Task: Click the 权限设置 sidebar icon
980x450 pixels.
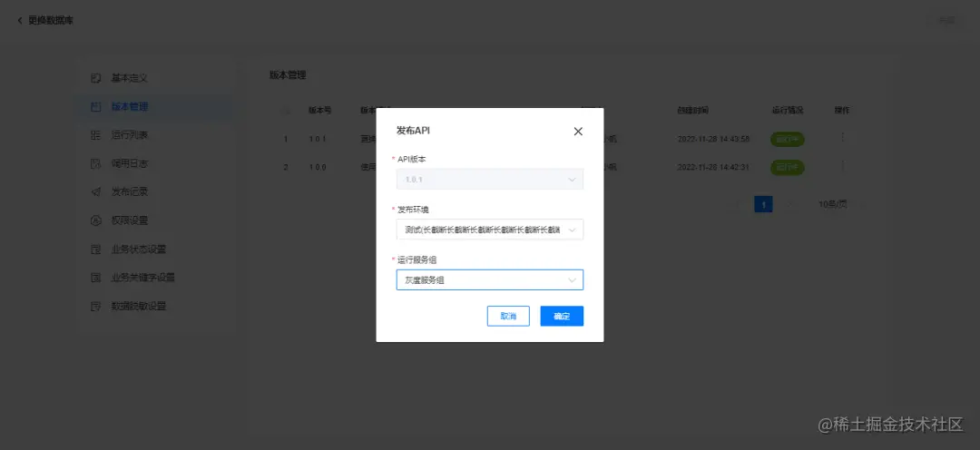Action: click(x=95, y=220)
